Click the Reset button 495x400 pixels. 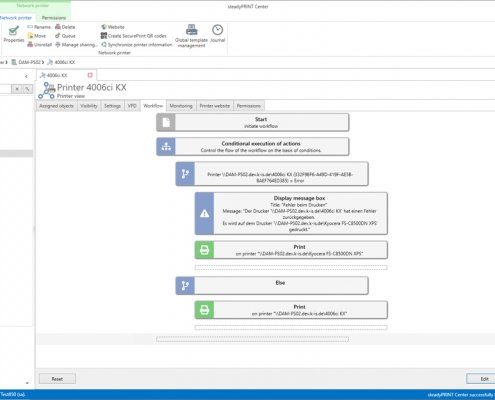tap(57, 379)
